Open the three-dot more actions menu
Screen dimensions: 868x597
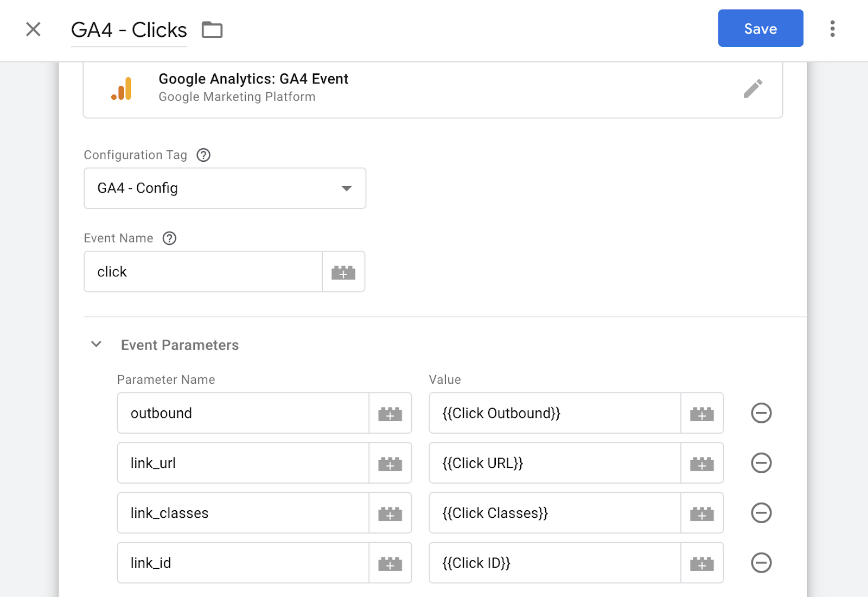[x=832, y=29]
